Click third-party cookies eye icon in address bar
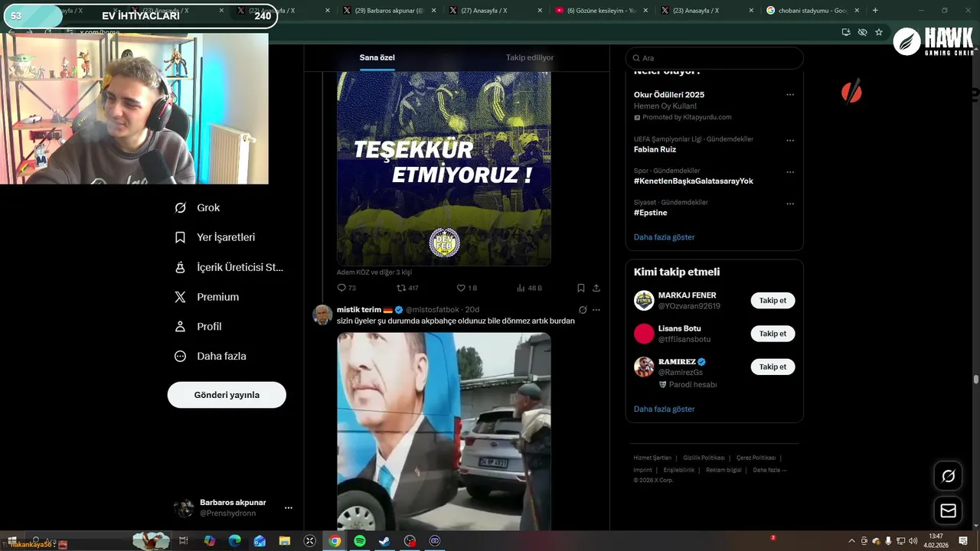This screenshot has height=551, width=980. 862,32
